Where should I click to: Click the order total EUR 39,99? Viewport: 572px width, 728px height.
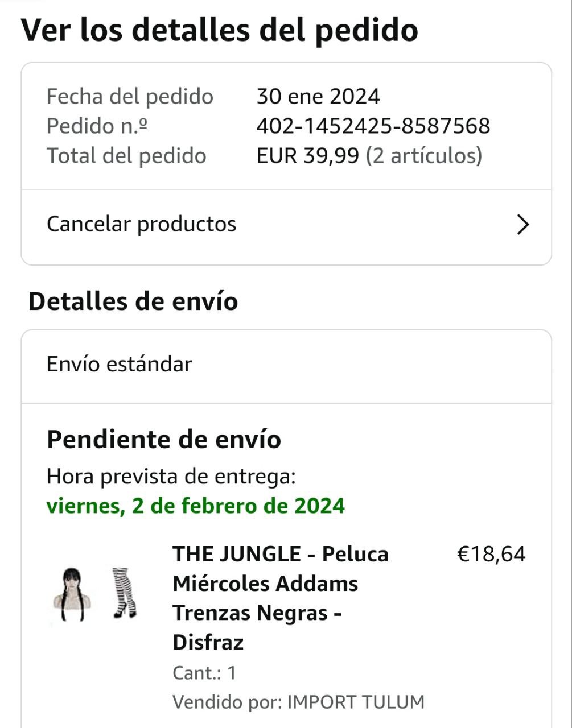tap(307, 156)
